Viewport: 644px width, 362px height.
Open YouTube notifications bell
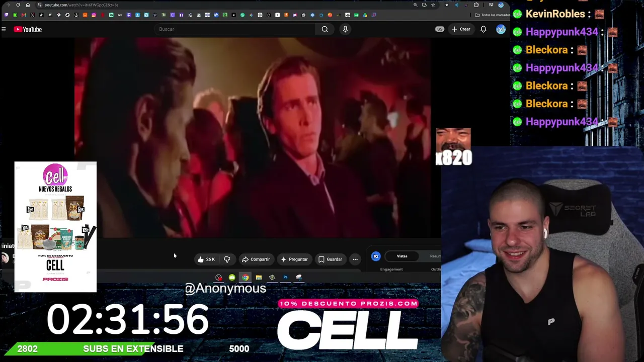(483, 29)
